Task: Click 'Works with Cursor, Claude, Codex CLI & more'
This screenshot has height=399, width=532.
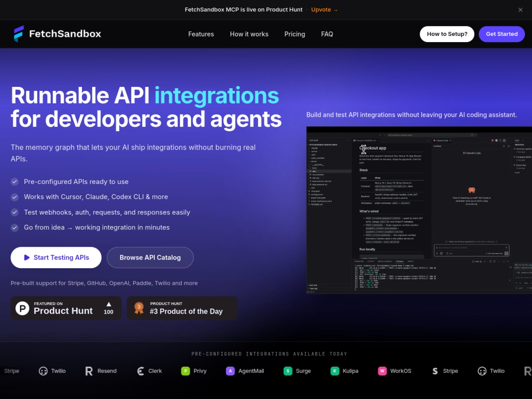Action: pyautogui.click(x=96, y=197)
